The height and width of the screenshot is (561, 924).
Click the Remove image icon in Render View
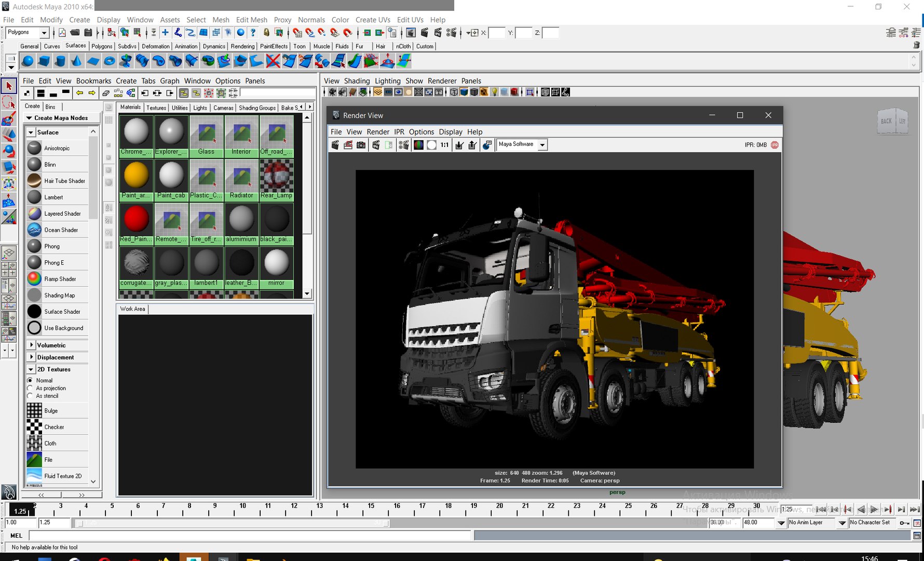[x=472, y=145]
